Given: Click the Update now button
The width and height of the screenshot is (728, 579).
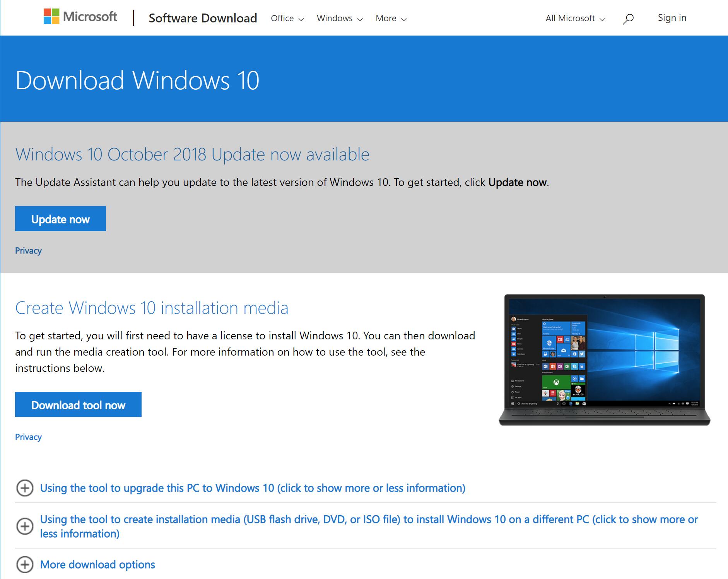Looking at the screenshot, I should point(60,219).
